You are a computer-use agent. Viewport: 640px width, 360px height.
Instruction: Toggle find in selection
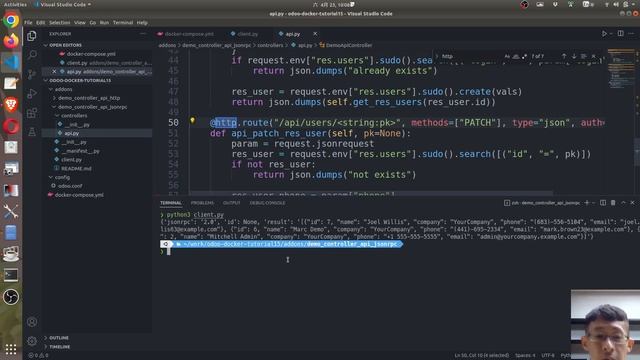[584, 56]
